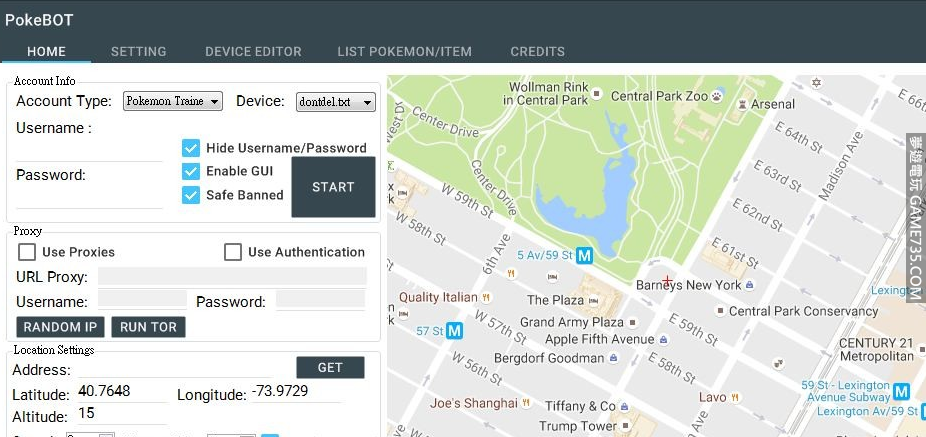Click the Central Park Zoo paw icon
This screenshot has width=926, height=437.
(717, 96)
